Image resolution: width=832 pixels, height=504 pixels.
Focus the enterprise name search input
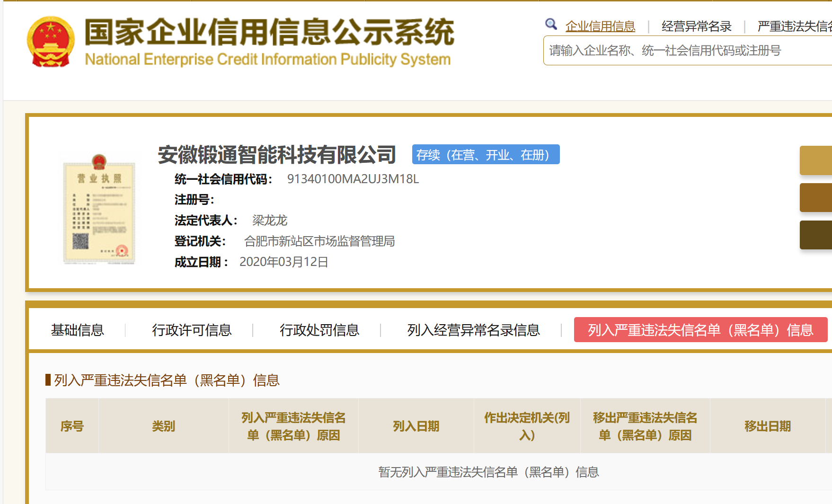coord(688,50)
